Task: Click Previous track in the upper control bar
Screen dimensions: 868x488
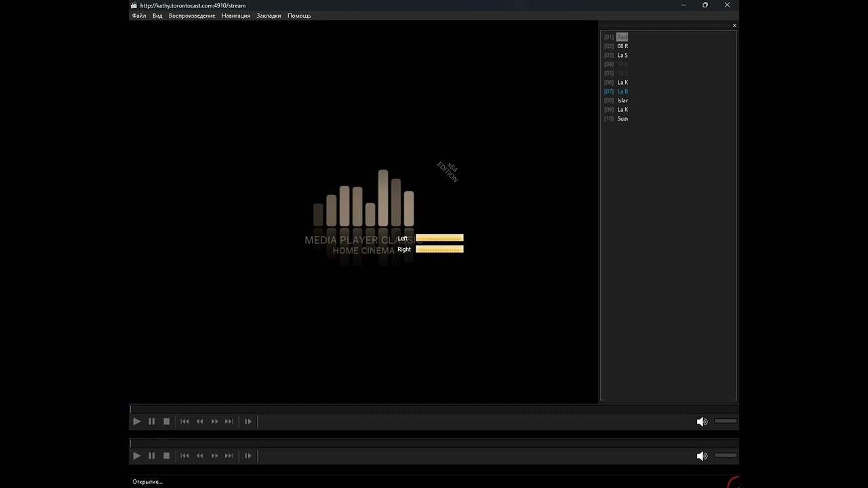Action: click(184, 422)
